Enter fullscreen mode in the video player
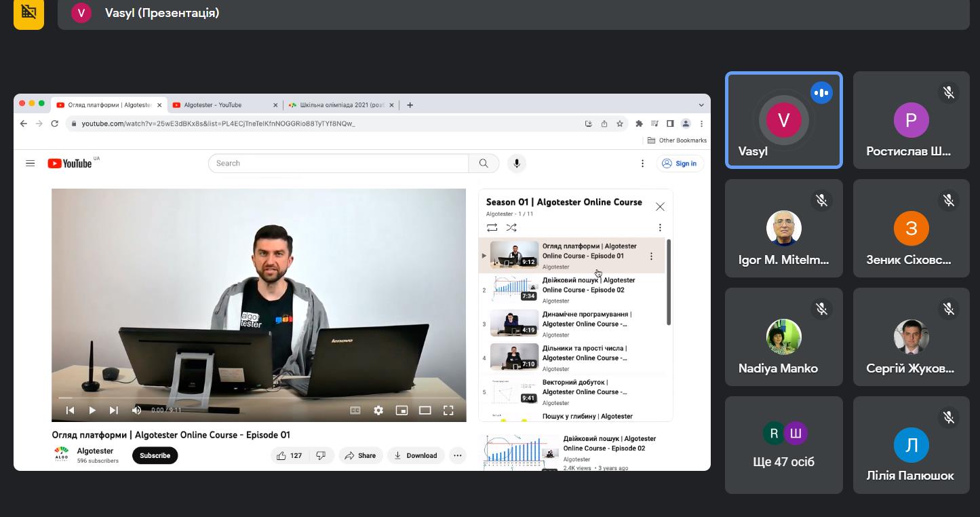This screenshot has width=980, height=517. tap(448, 410)
